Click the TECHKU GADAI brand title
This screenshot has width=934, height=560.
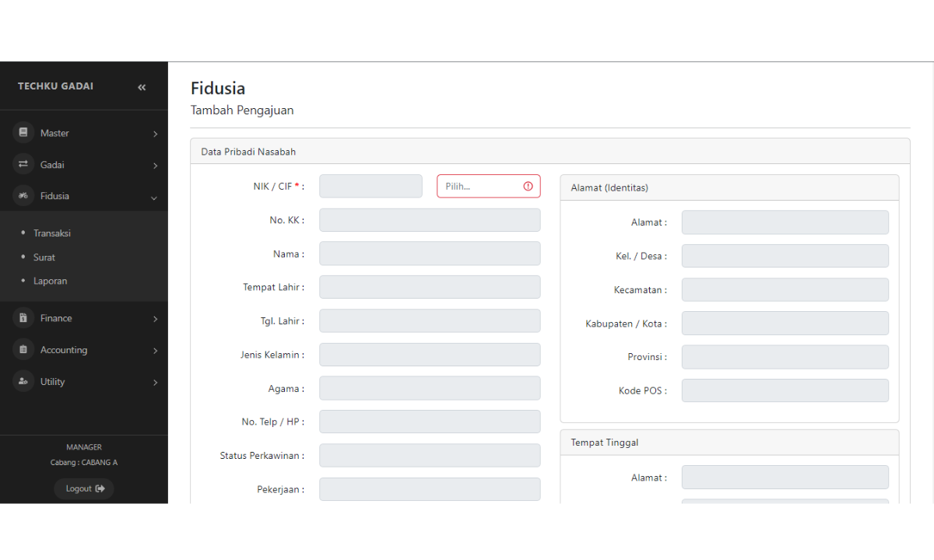55,86
